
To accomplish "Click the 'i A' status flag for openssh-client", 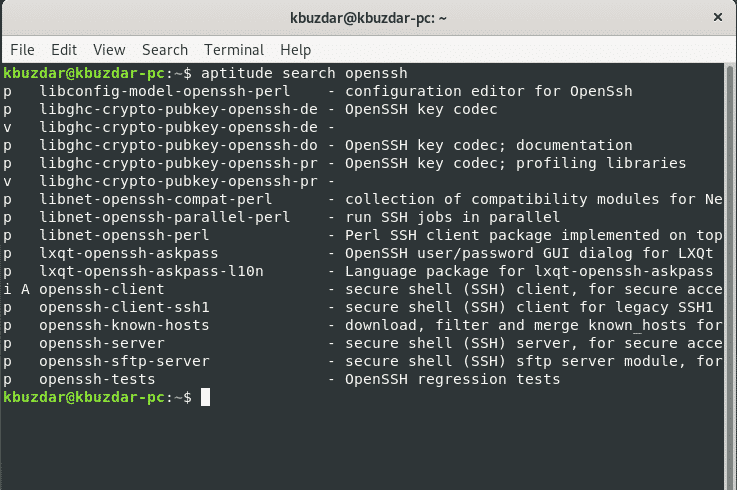I will [16, 290].
